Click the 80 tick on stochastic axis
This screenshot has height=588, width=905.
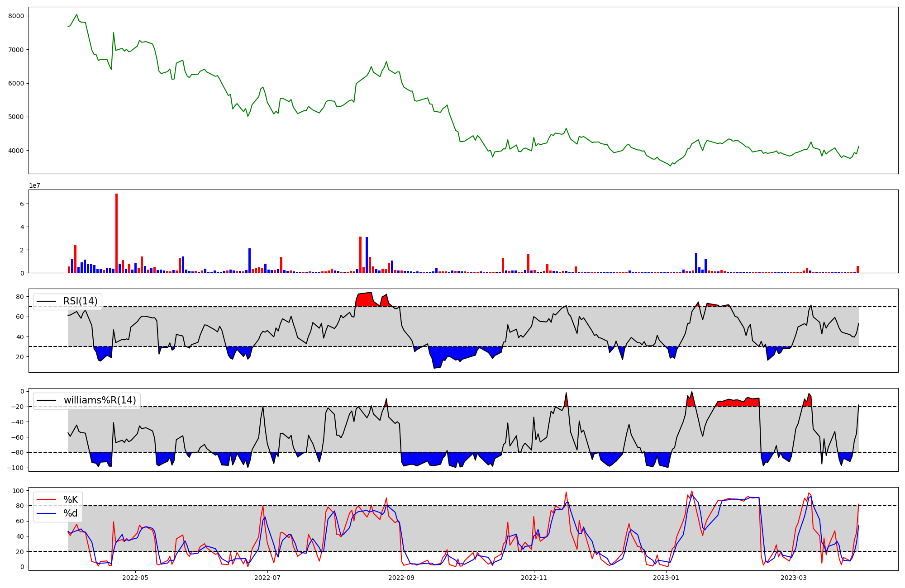(20, 506)
